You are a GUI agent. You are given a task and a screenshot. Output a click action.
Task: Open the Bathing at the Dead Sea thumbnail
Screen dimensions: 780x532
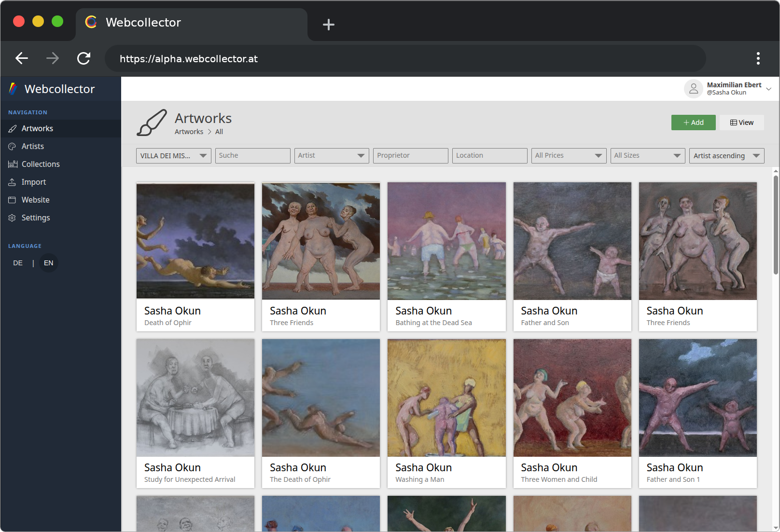pyautogui.click(x=446, y=241)
